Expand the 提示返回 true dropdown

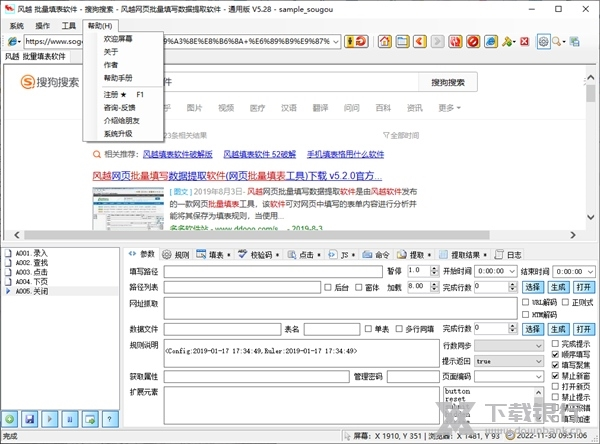click(538, 361)
